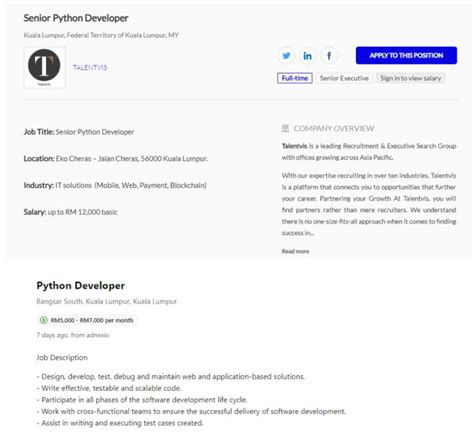Click Company Overview building icon
This screenshot has width=474, height=435.
(285, 128)
